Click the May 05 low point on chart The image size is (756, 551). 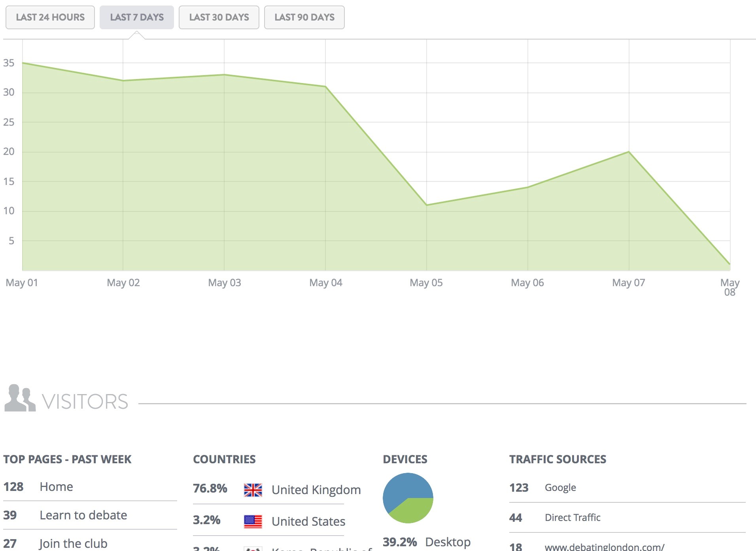tap(427, 205)
